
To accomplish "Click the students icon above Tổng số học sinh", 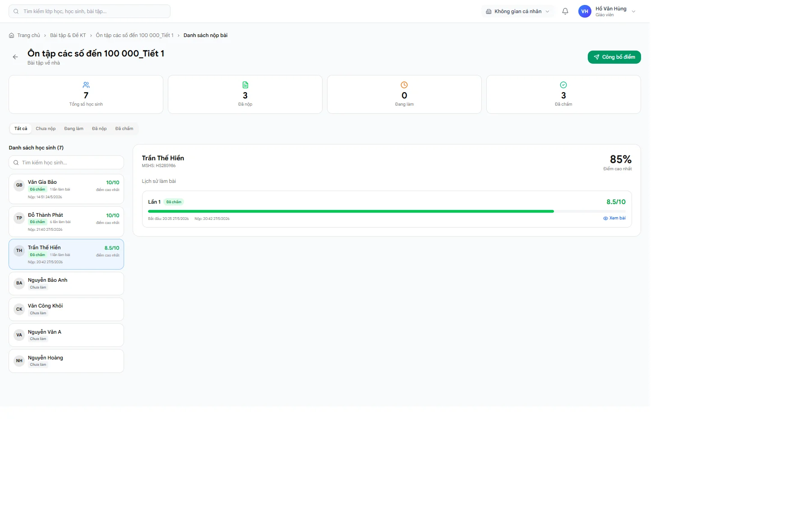I will [86, 85].
